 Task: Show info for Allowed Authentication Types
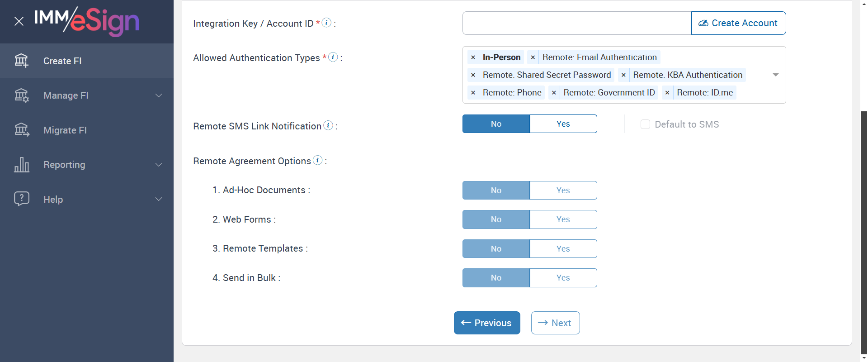333,57
